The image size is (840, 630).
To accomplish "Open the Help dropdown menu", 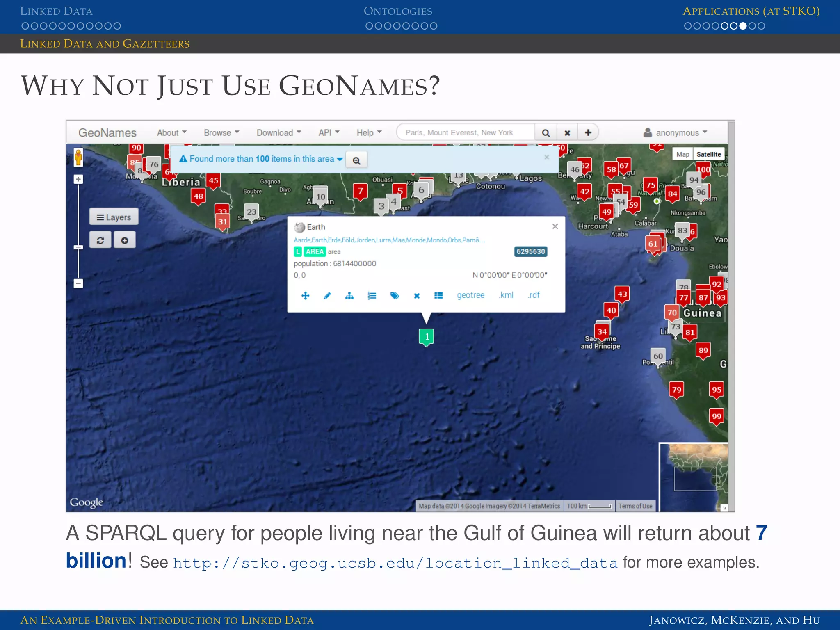I will click(369, 132).
